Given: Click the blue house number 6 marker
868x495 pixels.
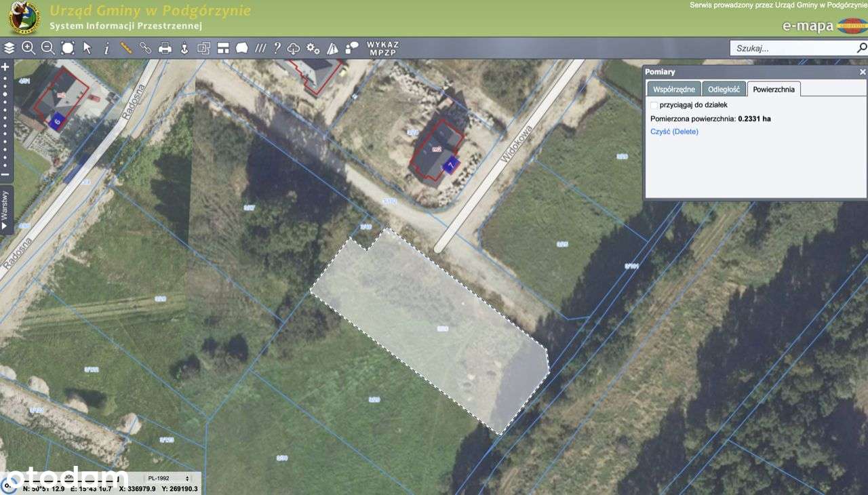Looking at the screenshot, I should 57,122.
